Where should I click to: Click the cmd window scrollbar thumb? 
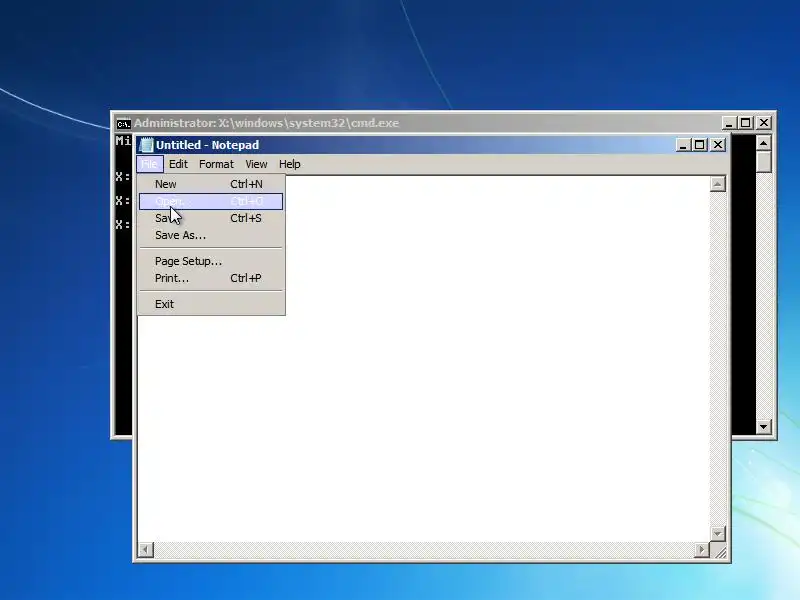(763, 162)
